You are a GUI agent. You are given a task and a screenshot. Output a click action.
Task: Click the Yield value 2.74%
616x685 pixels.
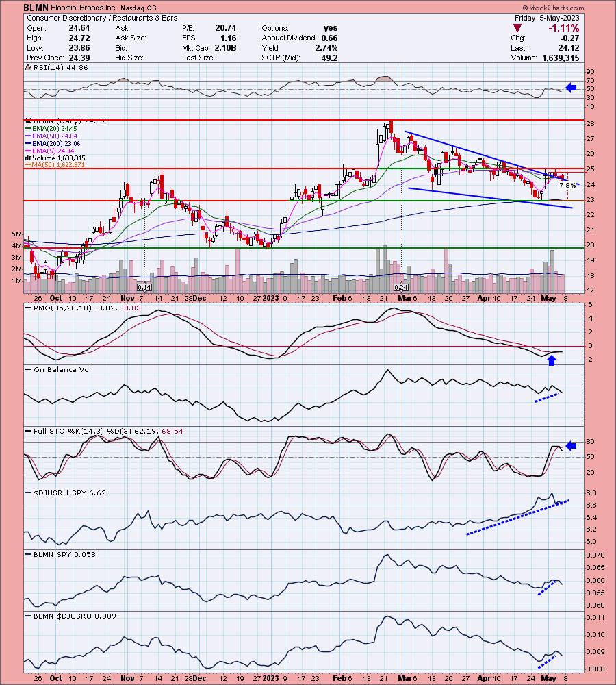click(326, 48)
